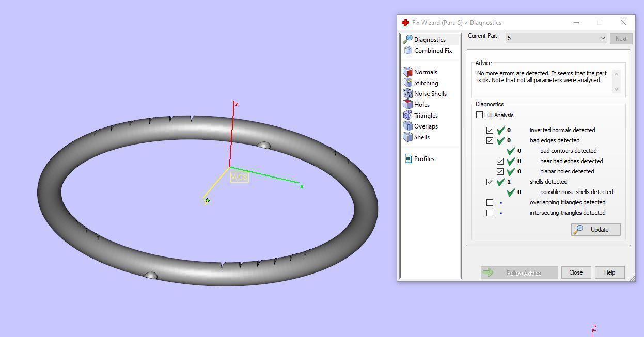Screen dimensions: 644x337
Task: Click the Profiles document icon
Action: click(x=408, y=158)
